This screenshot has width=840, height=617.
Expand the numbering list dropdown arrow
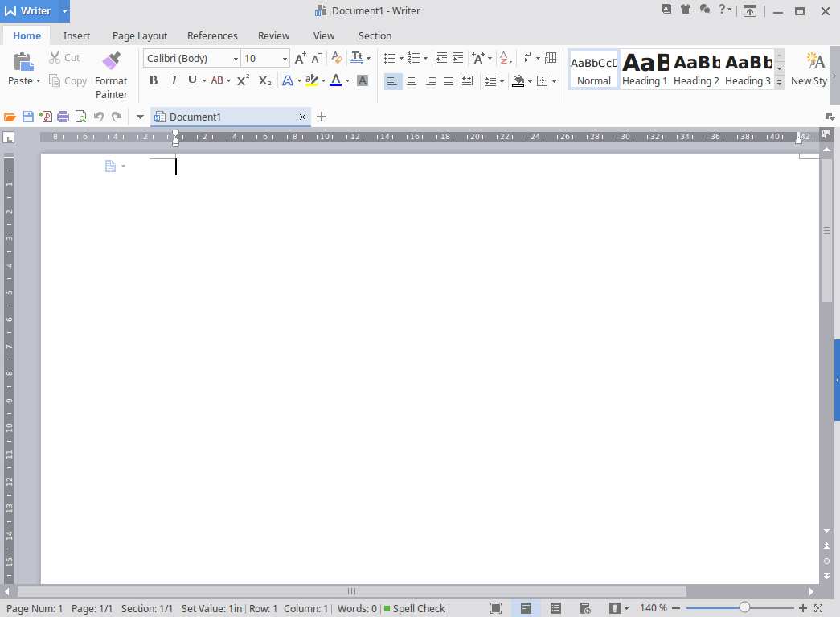click(425, 58)
